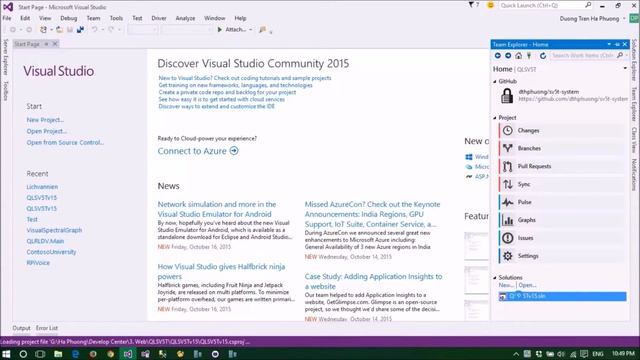Open the Windows Start menu

click(x=6, y=354)
